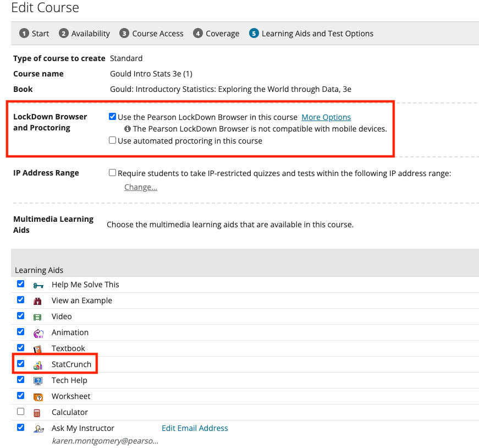Go to step 1 Start
Screen dimensions: 479x448
(x=35, y=34)
